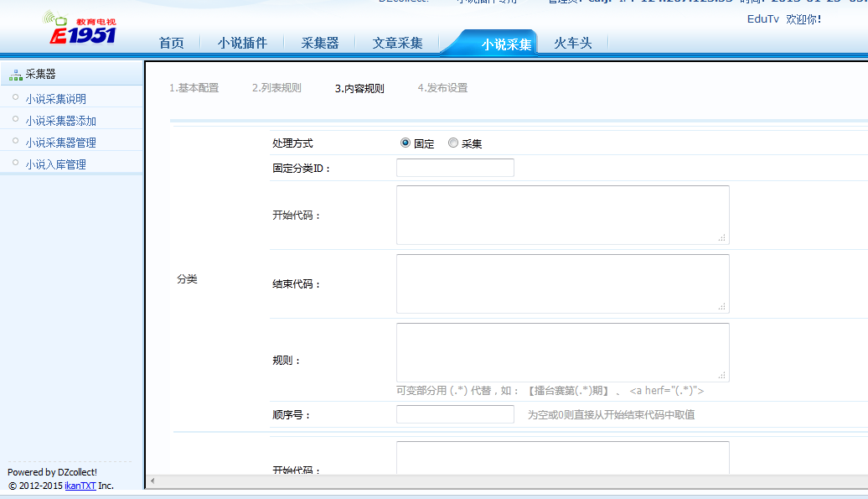Open 小说入库管理 in the sidebar
Image resolution: width=868 pixels, height=499 pixels.
click(x=55, y=164)
